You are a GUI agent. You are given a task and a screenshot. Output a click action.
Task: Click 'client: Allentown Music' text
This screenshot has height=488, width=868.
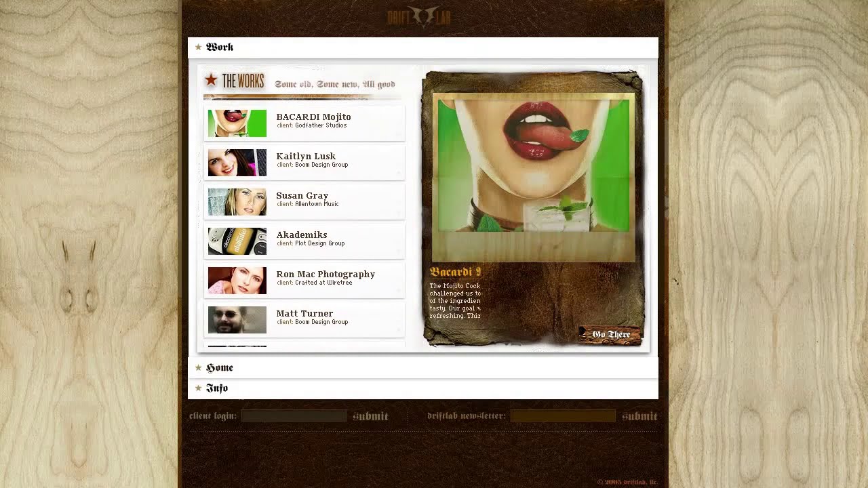[x=308, y=204]
